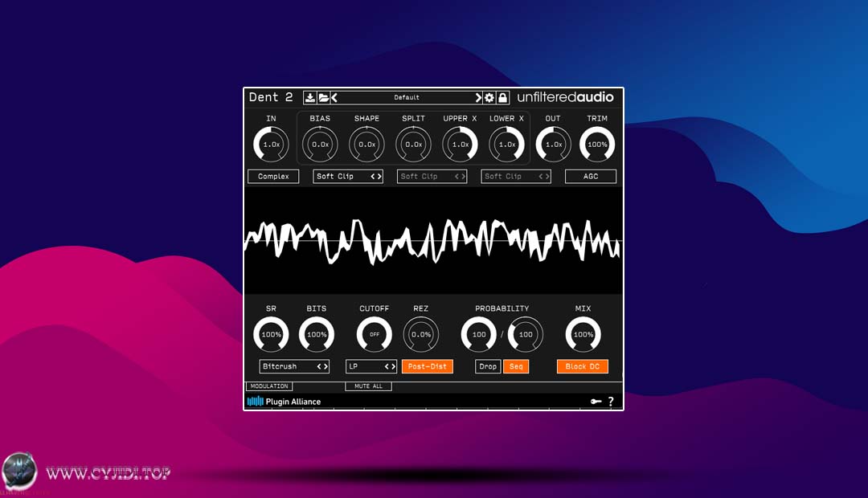The image size is (868, 498).
Task: Click the waveform display
Action: click(433, 241)
